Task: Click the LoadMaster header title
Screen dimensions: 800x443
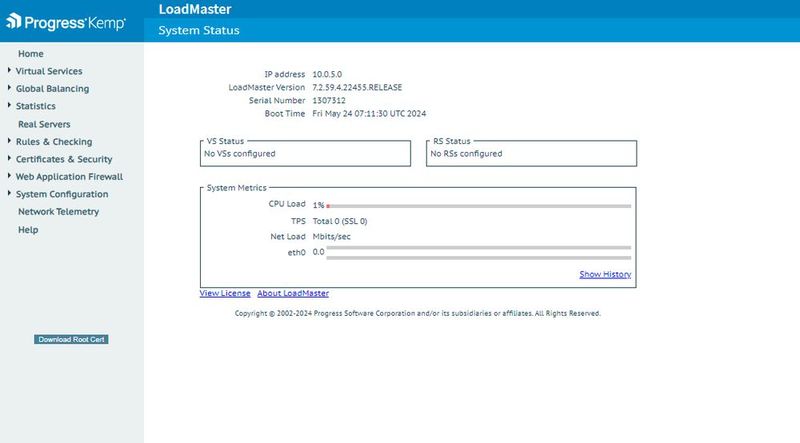Action: tap(195, 9)
